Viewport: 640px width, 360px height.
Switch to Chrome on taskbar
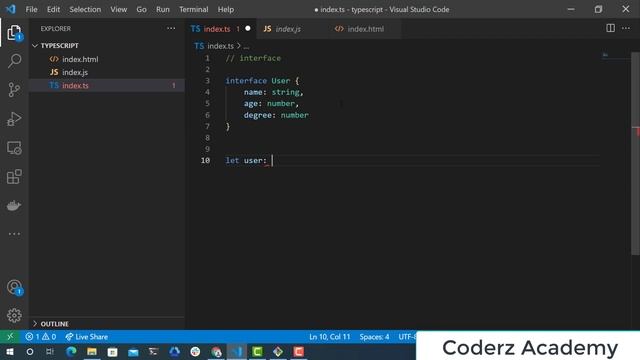tap(216, 351)
